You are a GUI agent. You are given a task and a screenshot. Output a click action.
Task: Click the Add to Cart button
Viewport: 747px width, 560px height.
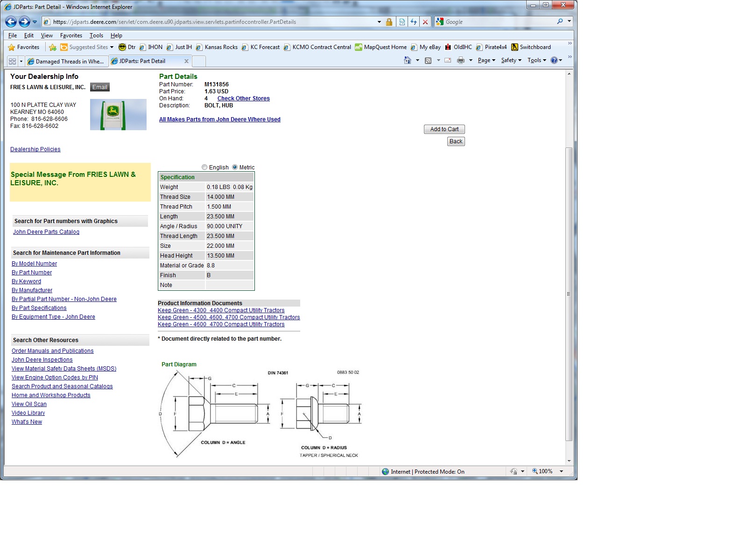[444, 129]
